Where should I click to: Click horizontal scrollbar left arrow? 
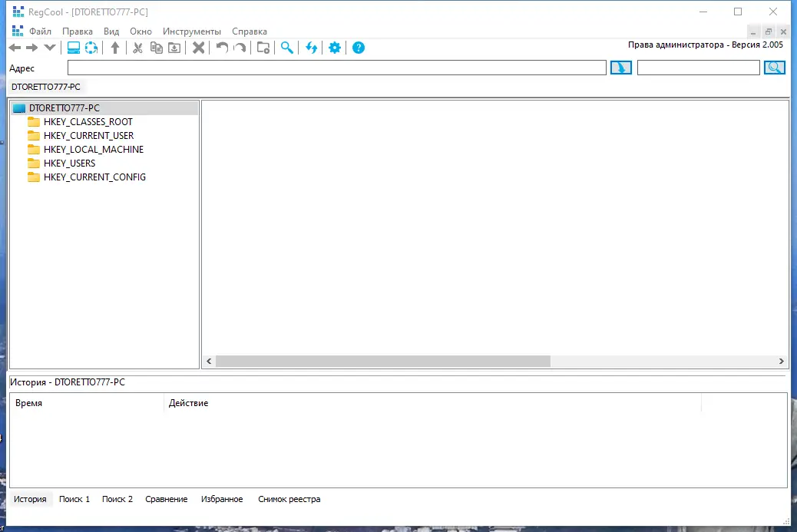click(209, 361)
